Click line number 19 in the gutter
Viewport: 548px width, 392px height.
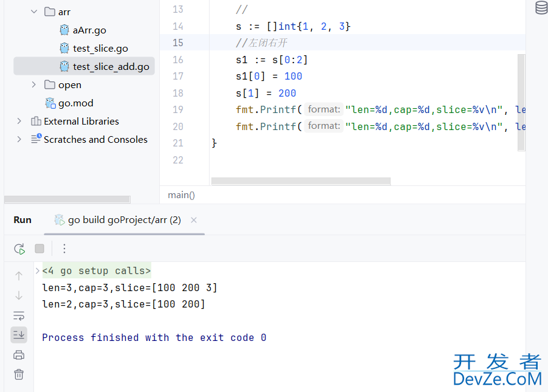point(178,109)
